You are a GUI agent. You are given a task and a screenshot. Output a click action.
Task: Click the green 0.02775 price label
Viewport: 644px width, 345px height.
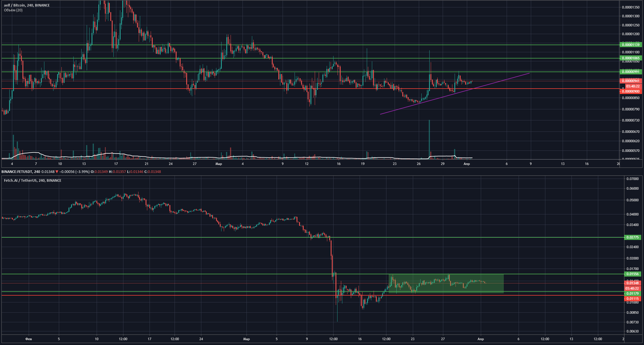click(632, 237)
